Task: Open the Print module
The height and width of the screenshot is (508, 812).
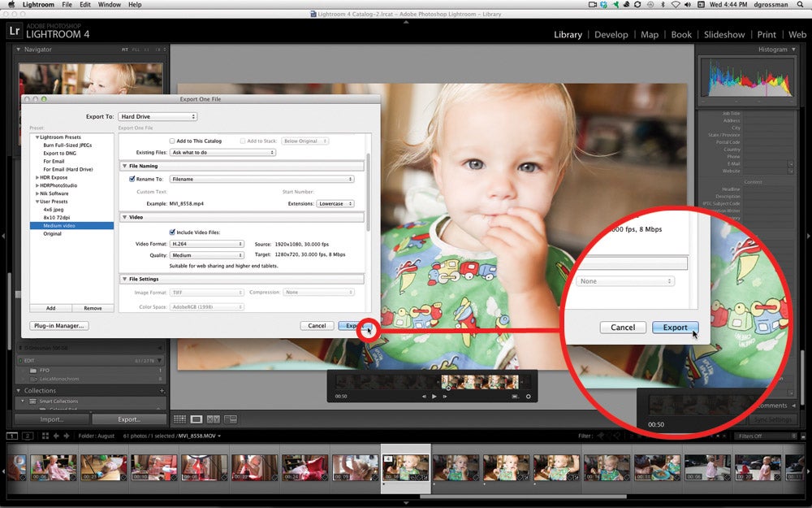Action: (767, 35)
